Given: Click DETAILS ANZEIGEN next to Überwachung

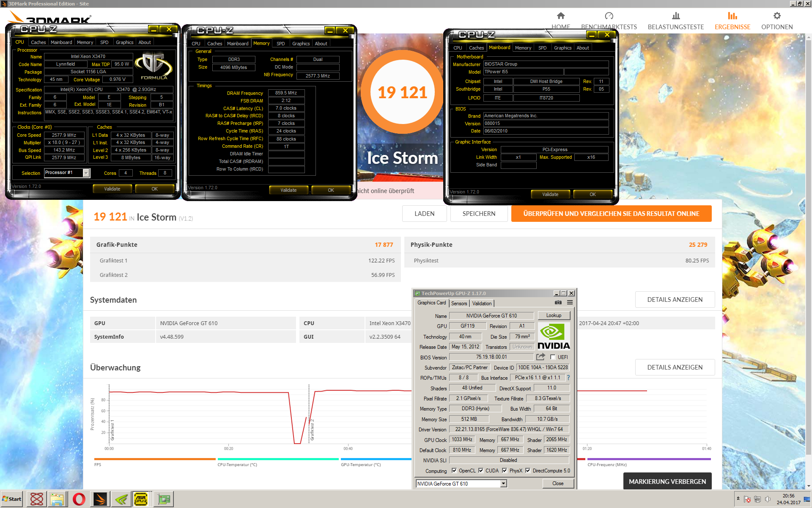Looking at the screenshot, I should pos(675,367).
